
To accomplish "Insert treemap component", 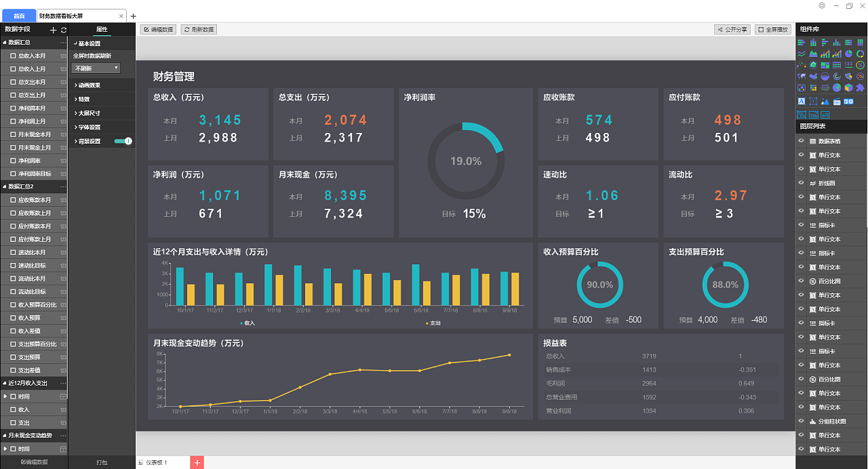I will (825, 65).
